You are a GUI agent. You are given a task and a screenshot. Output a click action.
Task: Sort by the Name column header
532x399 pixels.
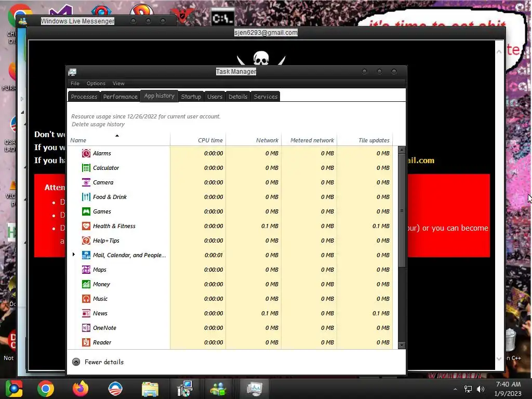119,140
